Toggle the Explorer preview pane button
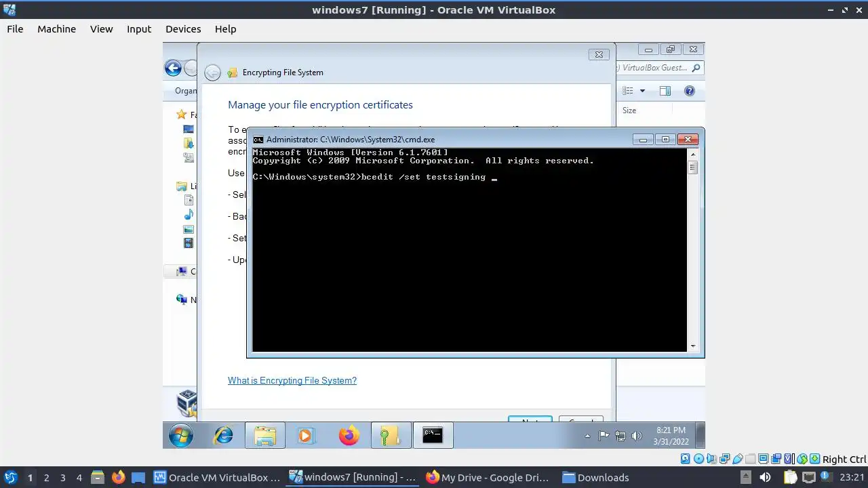 (x=665, y=91)
